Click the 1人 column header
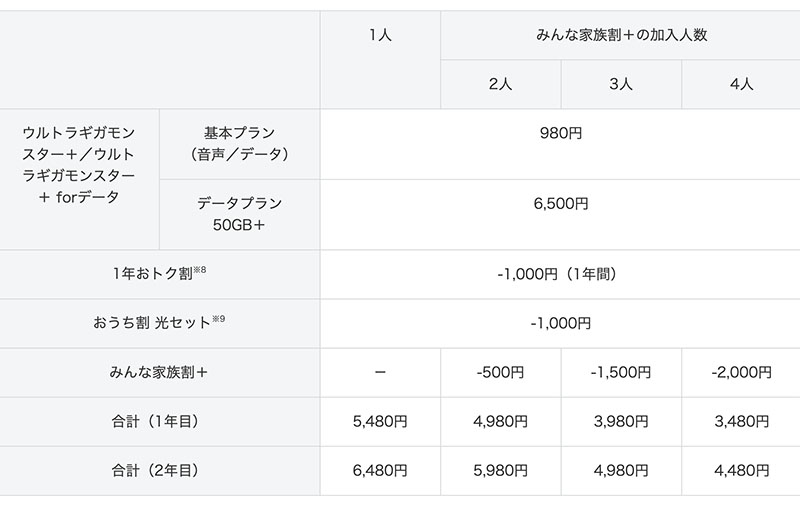This screenshot has width=800, height=507. click(380, 35)
